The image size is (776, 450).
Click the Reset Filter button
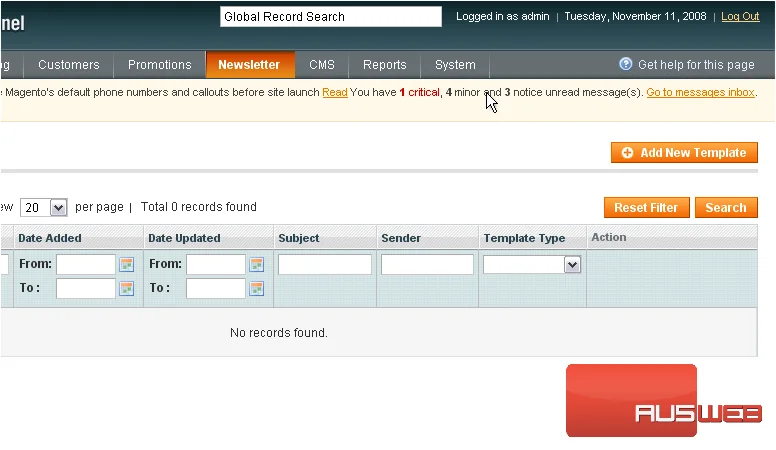pos(646,207)
